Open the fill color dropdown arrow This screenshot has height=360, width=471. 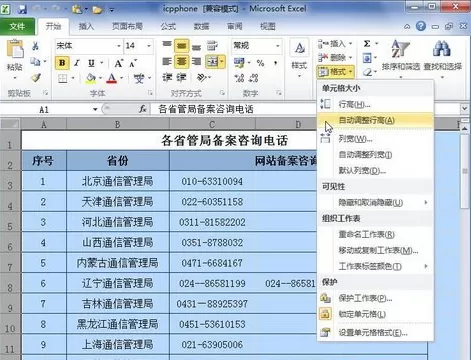point(100,79)
